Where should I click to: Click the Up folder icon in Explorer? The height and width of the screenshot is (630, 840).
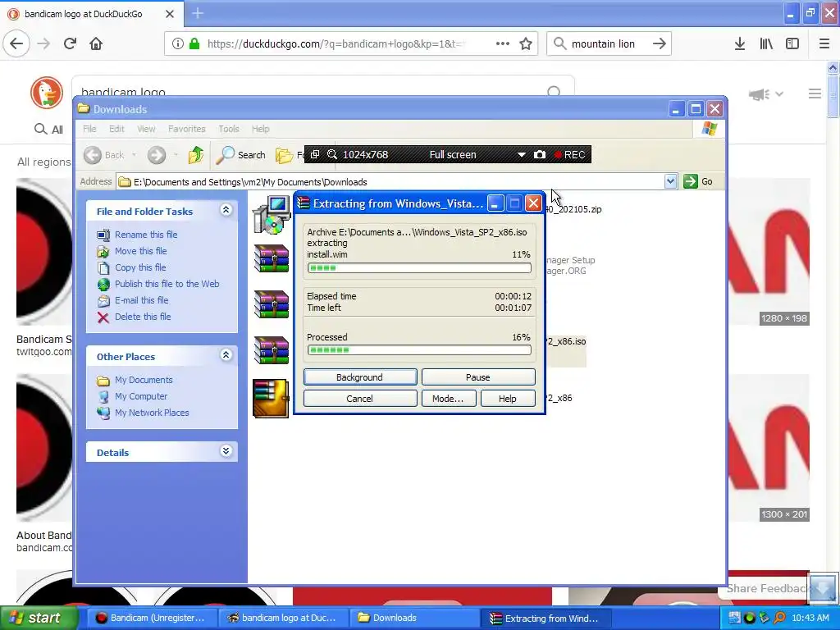tap(195, 155)
